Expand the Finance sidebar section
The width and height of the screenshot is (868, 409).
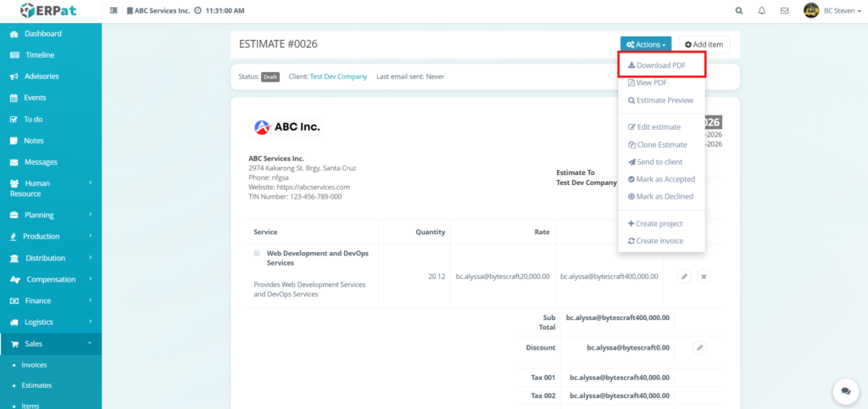point(51,300)
